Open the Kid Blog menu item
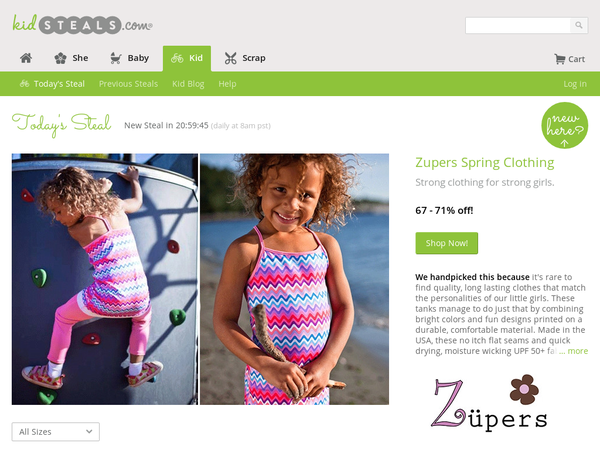600x450 pixels. point(188,84)
